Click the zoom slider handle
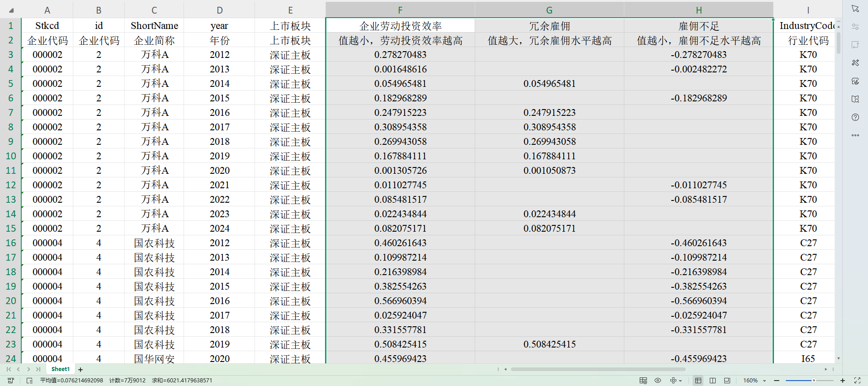This screenshot has width=868, height=386. pos(814,381)
